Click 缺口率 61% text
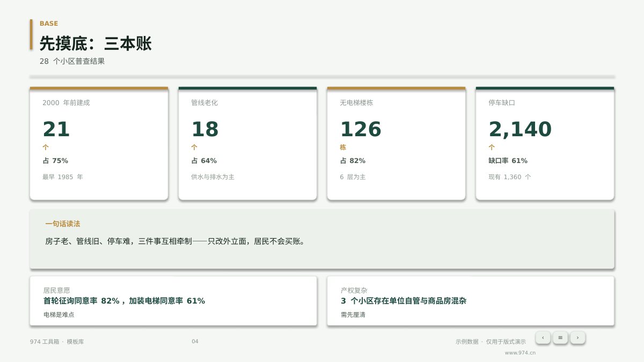The width and height of the screenshot is (644, 362). tap(508, 160)
